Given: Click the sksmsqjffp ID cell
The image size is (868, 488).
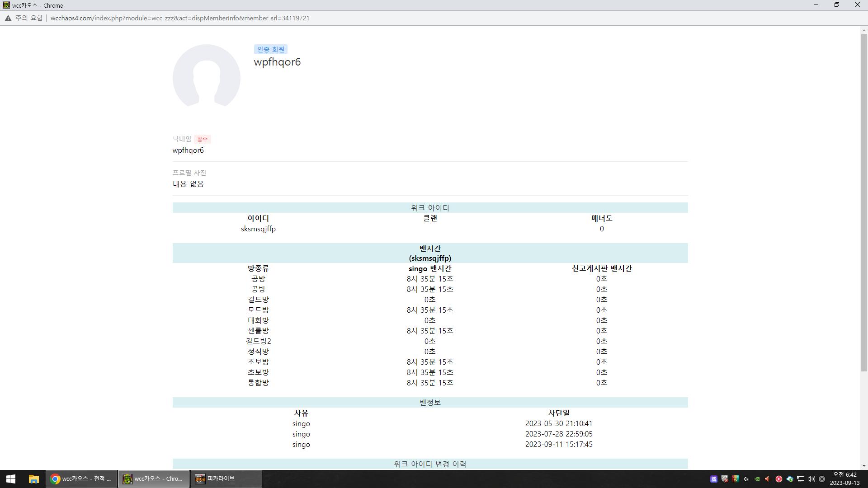Looking at the screenshot, I should coord(258,229).
